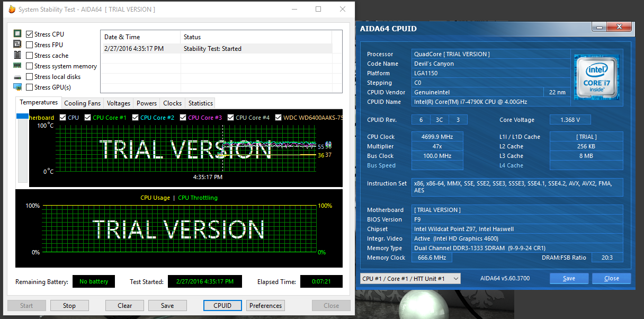Open the CPU #1 / Core #1 / HTT Unit dropdown
Screen dimensions: 644x319
pyautogui.click(x=410, y=278)
